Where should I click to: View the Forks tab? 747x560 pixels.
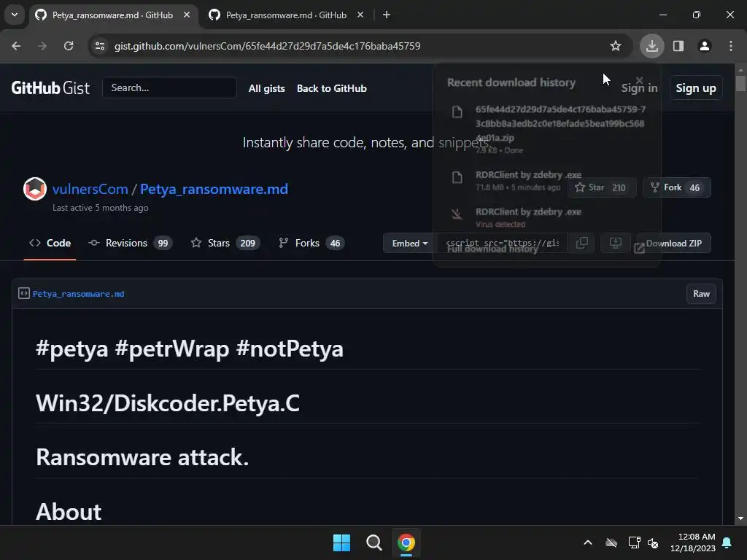(x=311, y=243)
